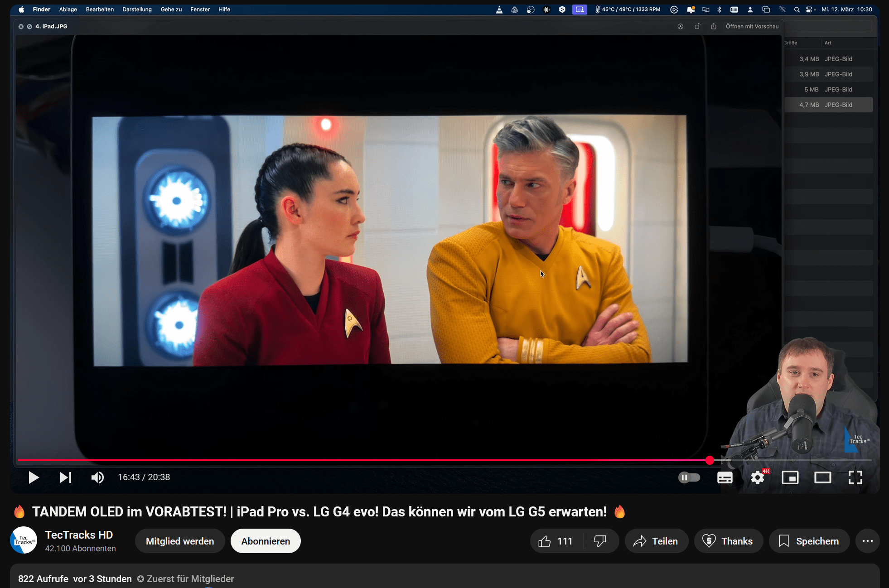Enable miniplayer mode
The width and height of the screenshot is (889, 588).
click(790, 477)
